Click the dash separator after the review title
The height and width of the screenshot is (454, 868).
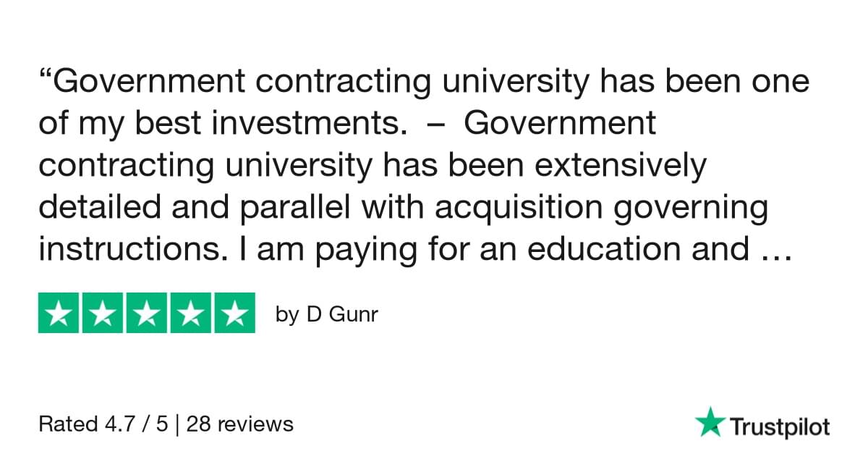pyautogui.click(x=431, y=126)
